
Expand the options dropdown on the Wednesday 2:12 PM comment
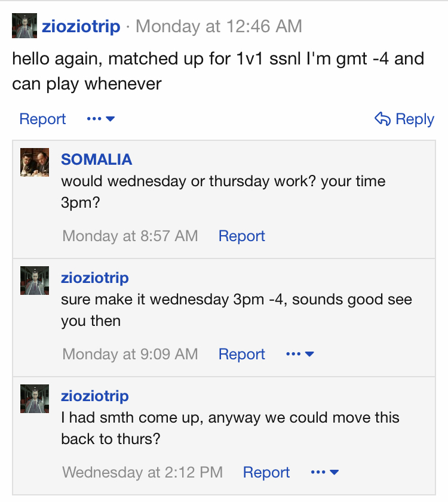coord(324,472)
